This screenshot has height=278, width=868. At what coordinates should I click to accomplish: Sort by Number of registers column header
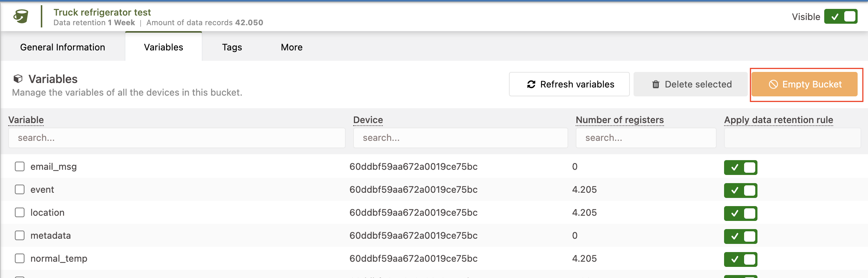point(619,120)
